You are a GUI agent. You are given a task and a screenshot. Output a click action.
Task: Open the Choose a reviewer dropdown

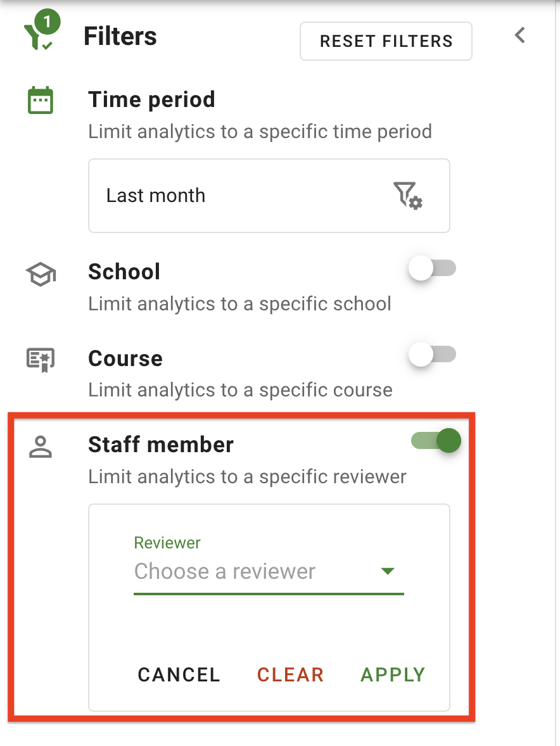coord(253,572)
